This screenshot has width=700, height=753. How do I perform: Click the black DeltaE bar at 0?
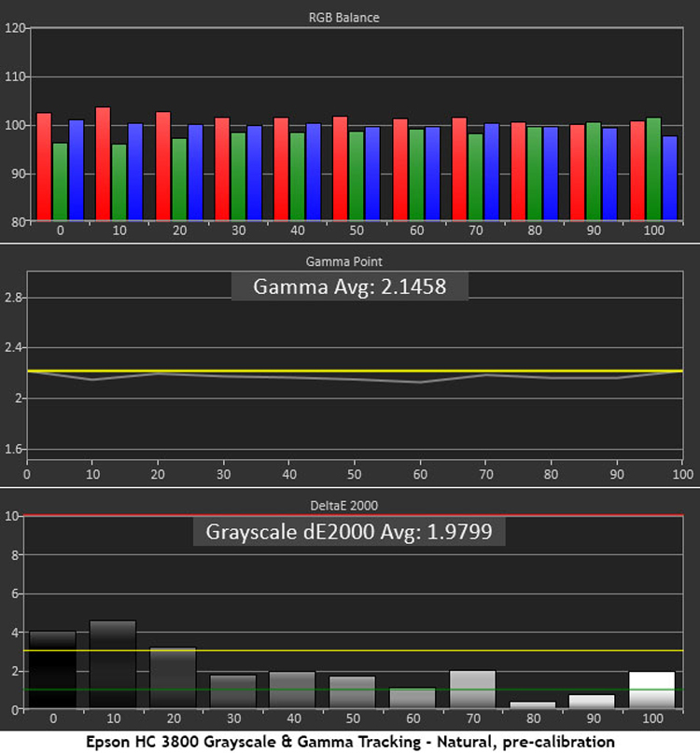[x=52, y=670]
